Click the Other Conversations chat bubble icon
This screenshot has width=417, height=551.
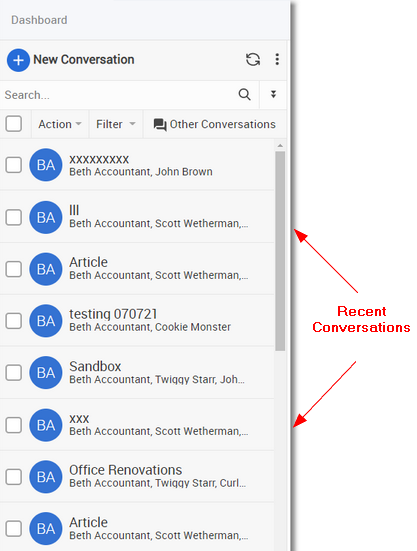[160, 124]
